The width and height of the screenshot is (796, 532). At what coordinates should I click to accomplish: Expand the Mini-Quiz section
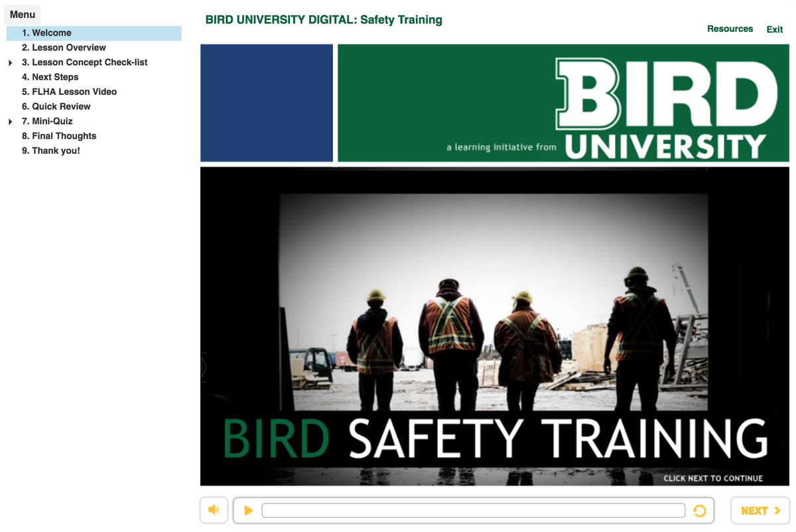coord(11,121)
